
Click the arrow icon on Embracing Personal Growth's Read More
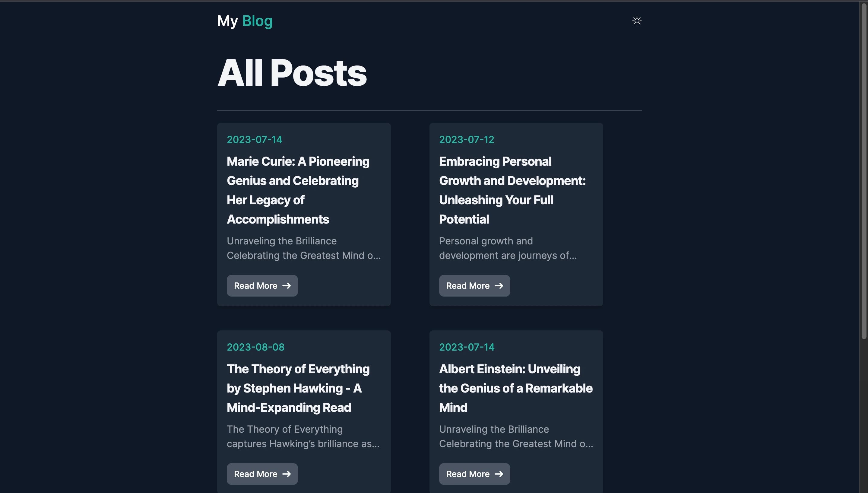coord(499,286)
